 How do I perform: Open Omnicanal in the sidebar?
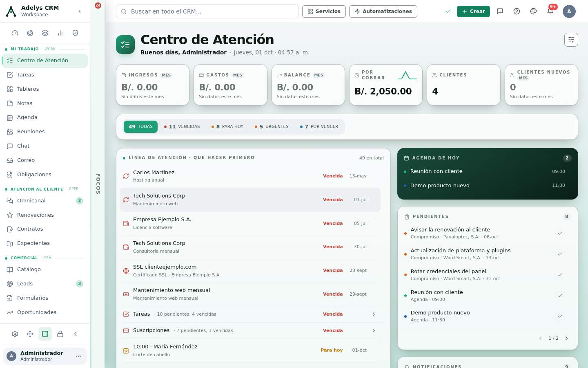pyautogui.click(x=45, y=201)
